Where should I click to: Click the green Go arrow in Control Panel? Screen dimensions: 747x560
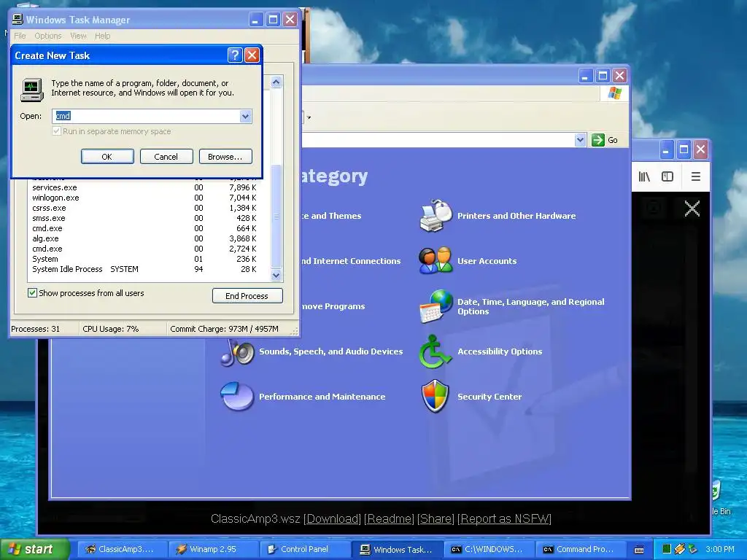[598, 140]
